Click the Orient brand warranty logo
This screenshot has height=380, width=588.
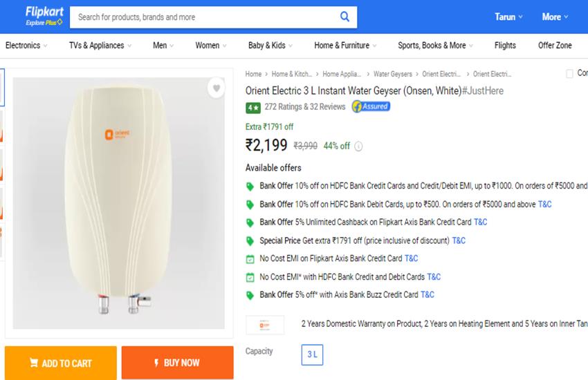pos(265,325)
